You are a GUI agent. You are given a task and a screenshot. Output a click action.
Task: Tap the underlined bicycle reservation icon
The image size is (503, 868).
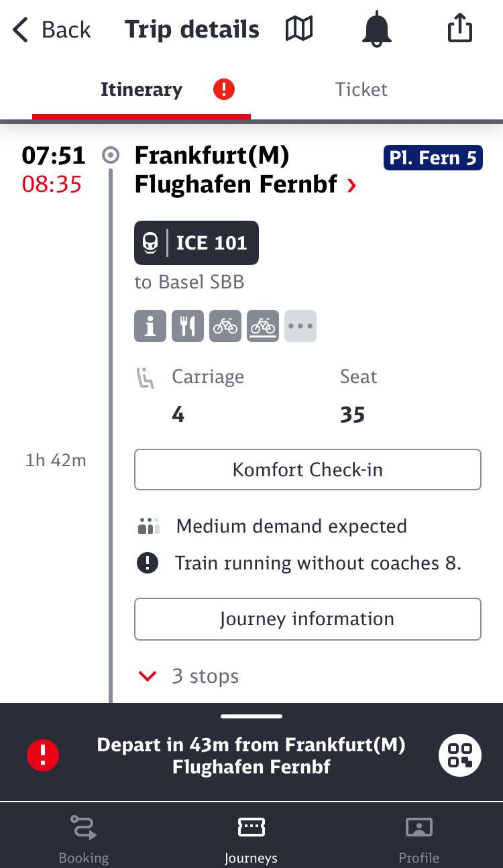pos(263,326)
